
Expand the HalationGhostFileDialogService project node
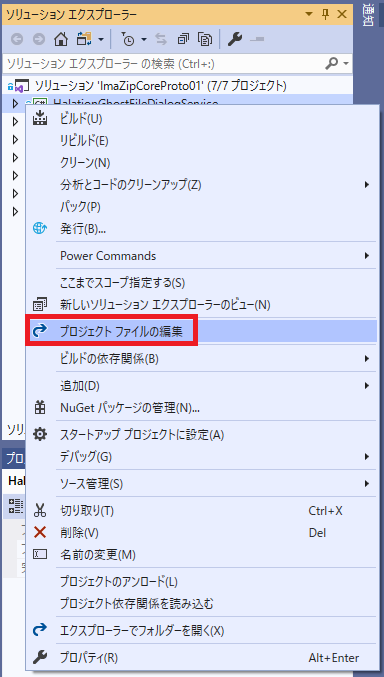pyautogui.click(x=15, y=104)
